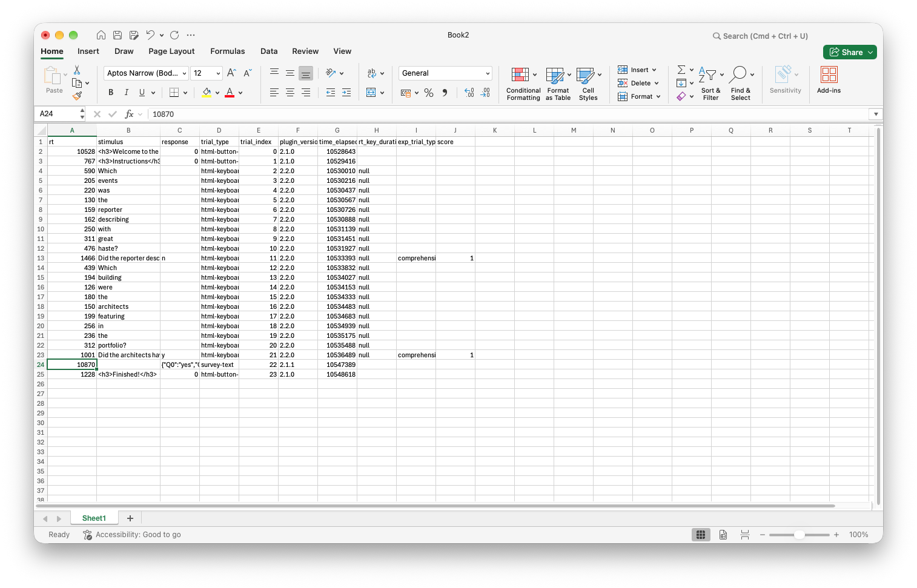
Task: Open Format cells dropdown arrow
Action: [658, 96]
